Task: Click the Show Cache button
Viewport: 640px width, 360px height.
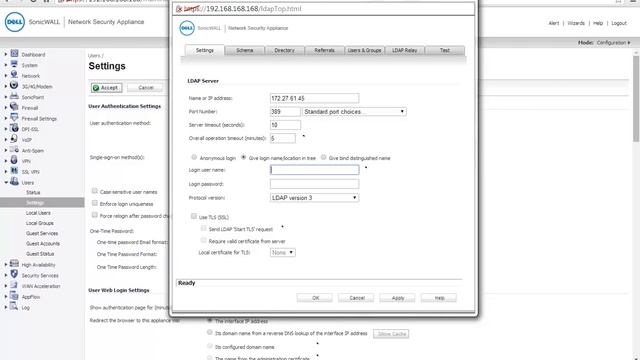Action: [391, 334]
